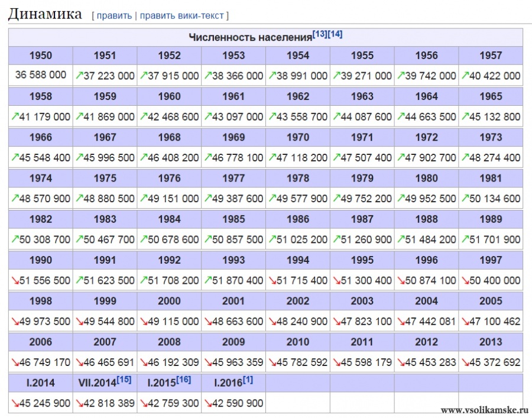Open footnote reference [13] in table header

319,34
